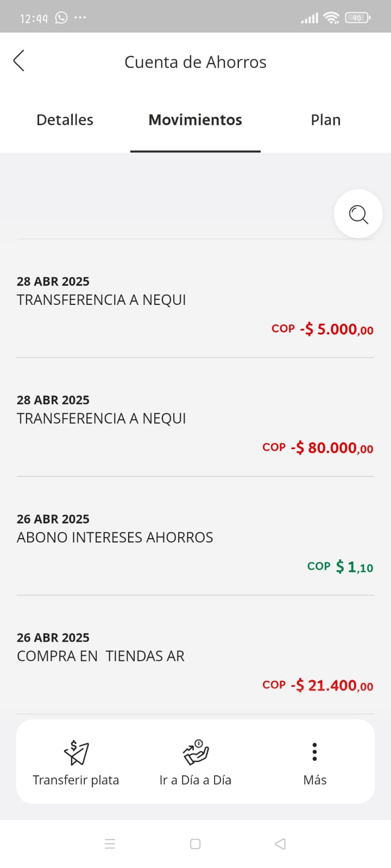Select the Movimientos tab

coord(195,120)
